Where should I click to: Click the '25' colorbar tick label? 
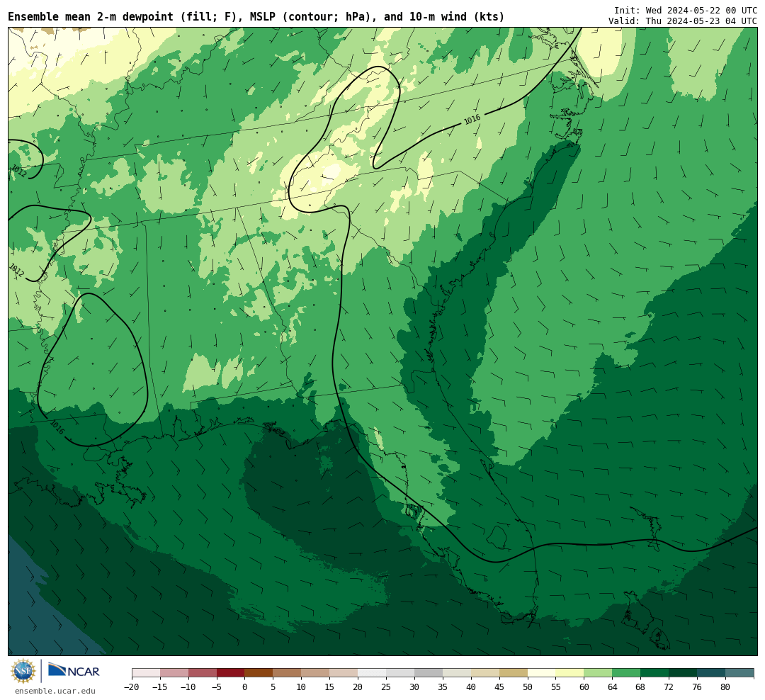[387, 687]
